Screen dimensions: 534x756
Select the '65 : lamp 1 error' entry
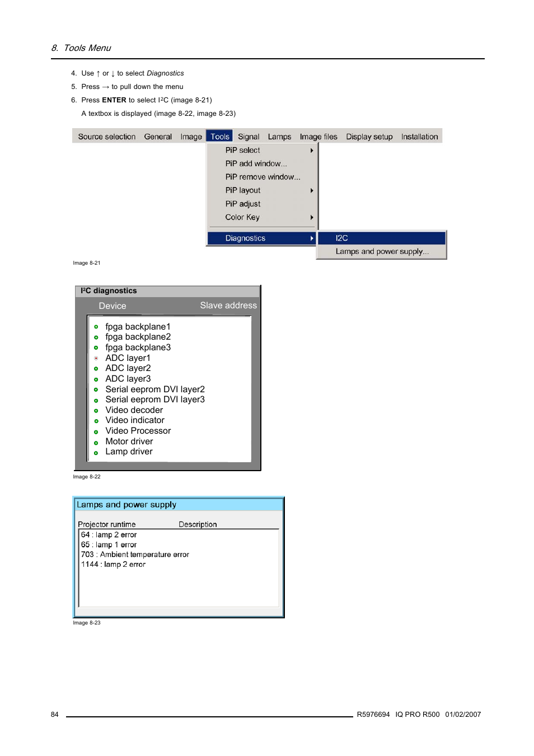[x=109, y=545]
